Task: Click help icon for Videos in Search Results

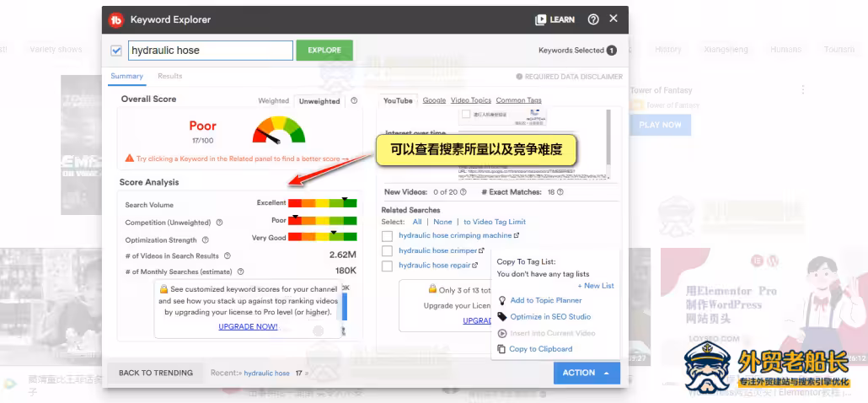Action: [x=227, y=255]
